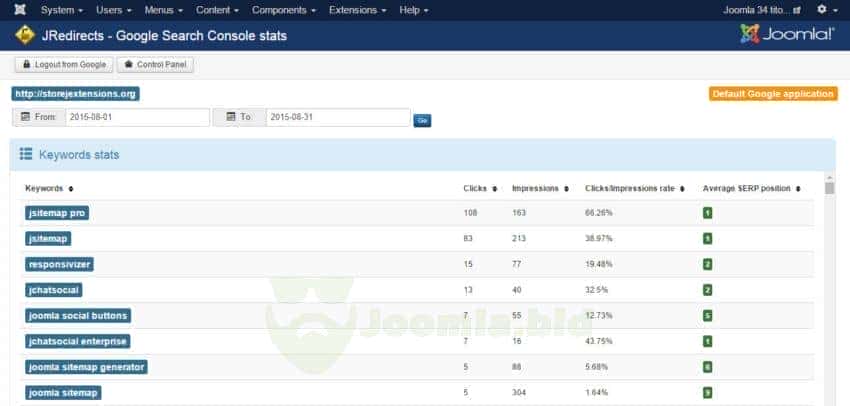Image resolution: width=850 pixels, height=406 pixels.
Task: Open the Content menu
Action: (217, 10)
